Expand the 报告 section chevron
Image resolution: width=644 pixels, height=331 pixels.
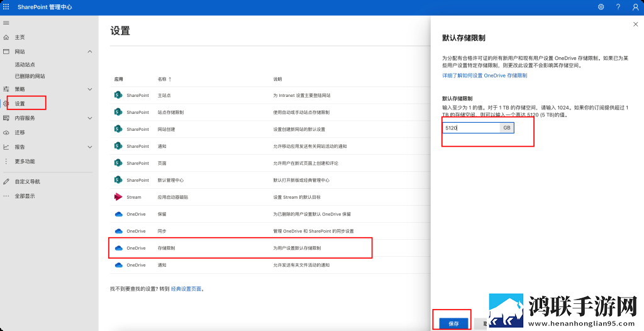tap(90, 147)
